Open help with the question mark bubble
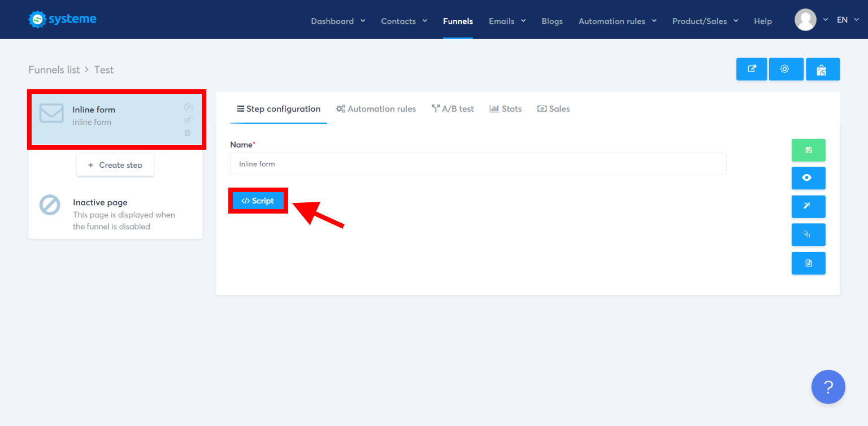Viewport: 868px width, 426px height. (x=828, y=386)
